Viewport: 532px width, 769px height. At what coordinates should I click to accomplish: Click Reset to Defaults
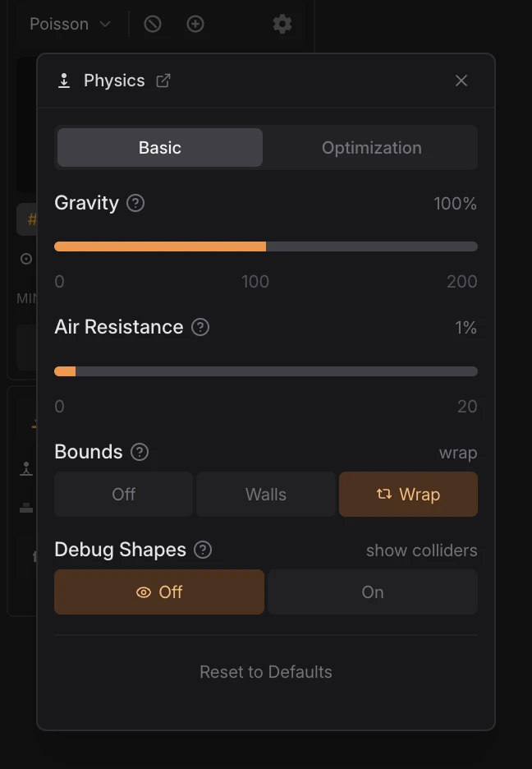pos(265,671)
